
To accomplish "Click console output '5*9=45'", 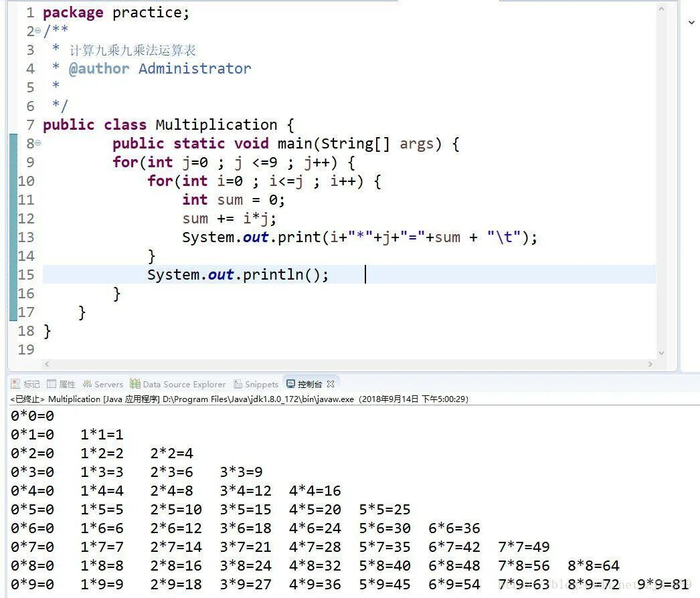I will click(385, 585).
